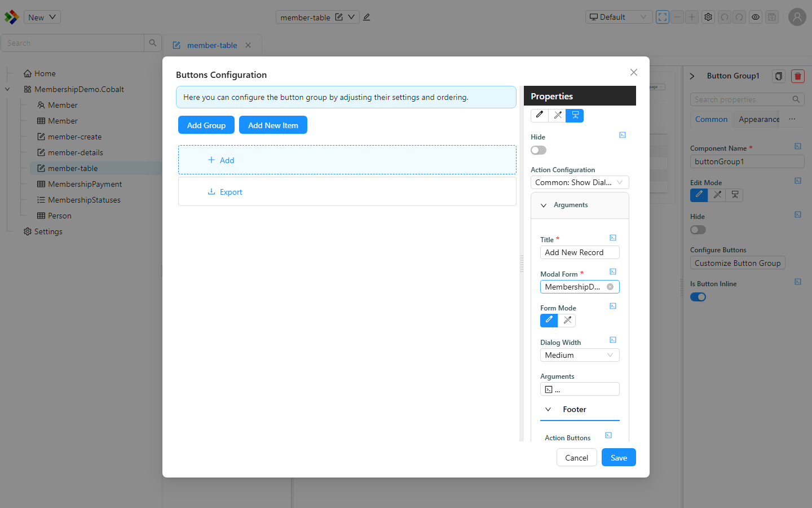Click the code icon beside the Title field
This screenshot has width=812, height=508.
click(613, 238)
